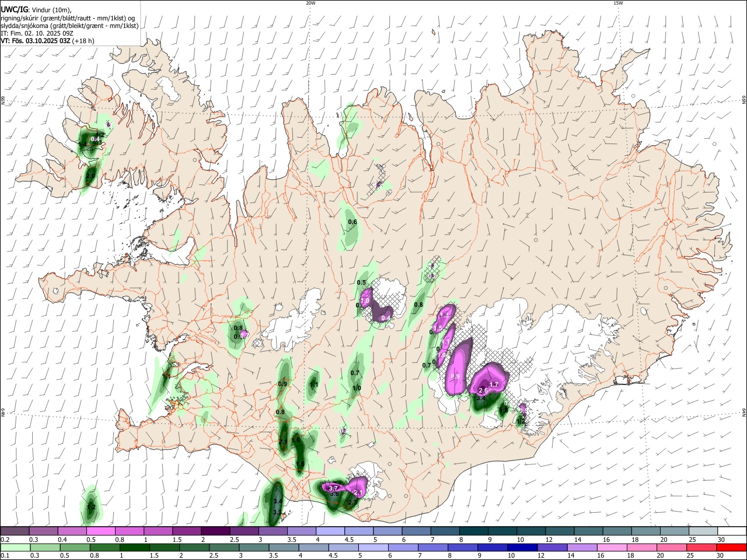Image resolution: width=747 pixels, height=560 pixels.
Task: Click the '0.4' value on the dark purple patch
Action: pos(385,317)
